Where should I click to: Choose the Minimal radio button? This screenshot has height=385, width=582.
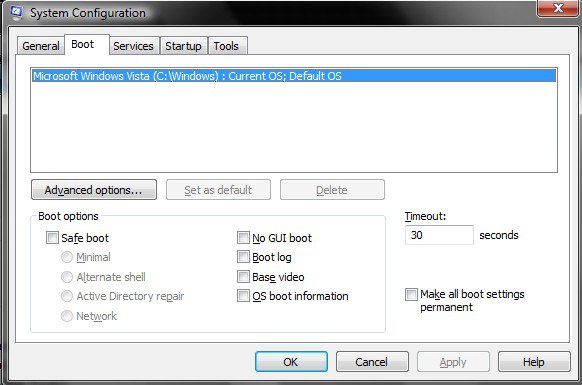(x=67, y=257)
